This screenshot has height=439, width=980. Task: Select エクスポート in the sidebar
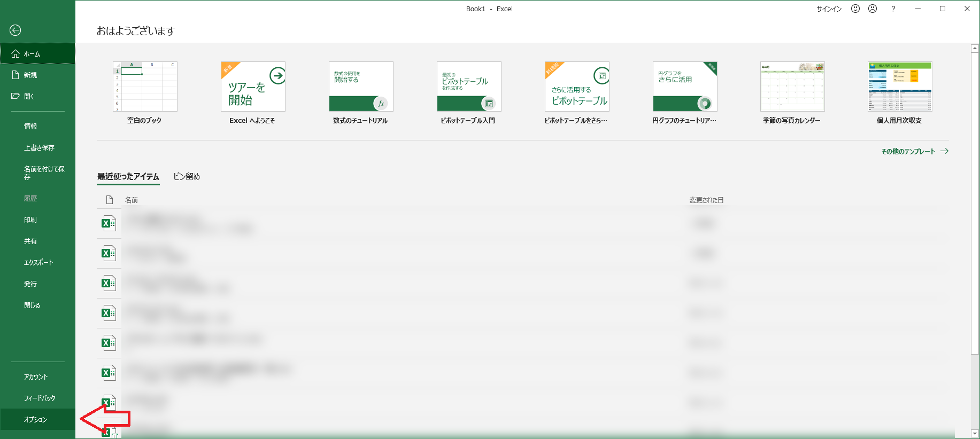[37, 262]
